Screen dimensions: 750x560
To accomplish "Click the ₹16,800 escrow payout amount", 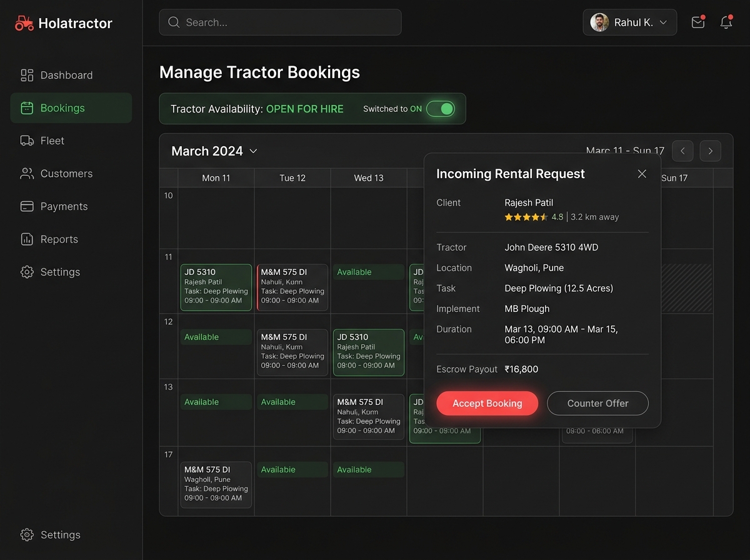I will point(521,369).
